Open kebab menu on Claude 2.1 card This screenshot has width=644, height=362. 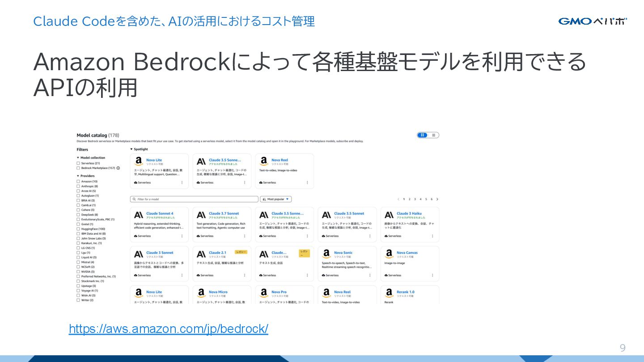[x=244, y=275]
